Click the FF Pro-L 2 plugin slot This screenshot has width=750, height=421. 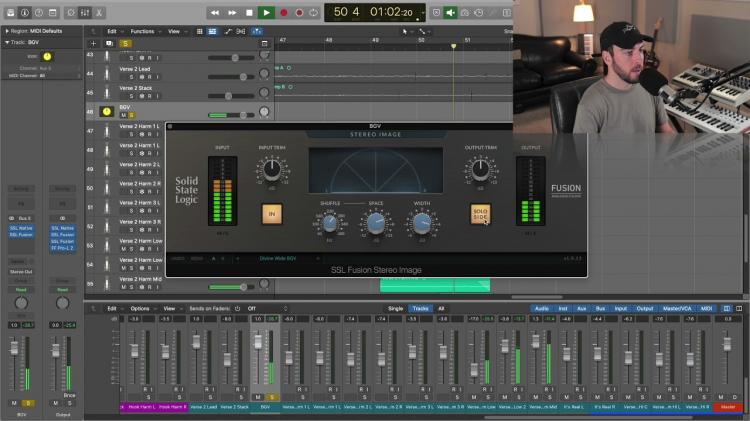pyautogui.click(x=62, y=248)
